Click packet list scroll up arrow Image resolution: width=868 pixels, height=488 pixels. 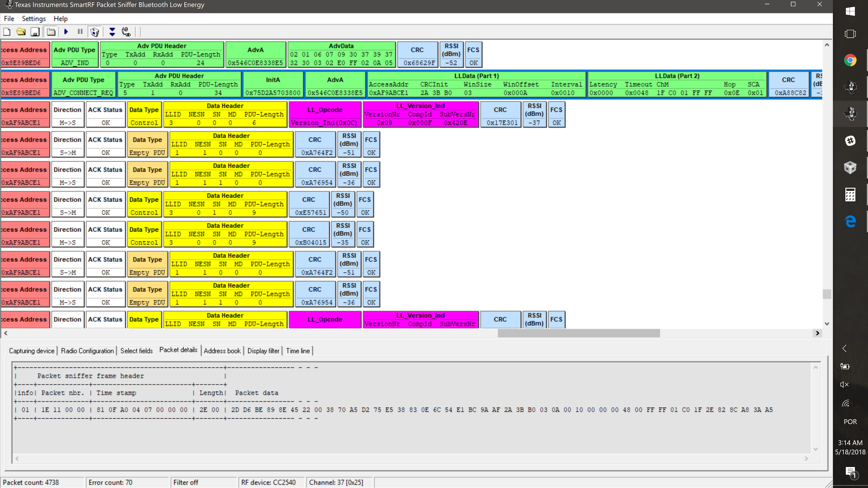coord(827,45)
